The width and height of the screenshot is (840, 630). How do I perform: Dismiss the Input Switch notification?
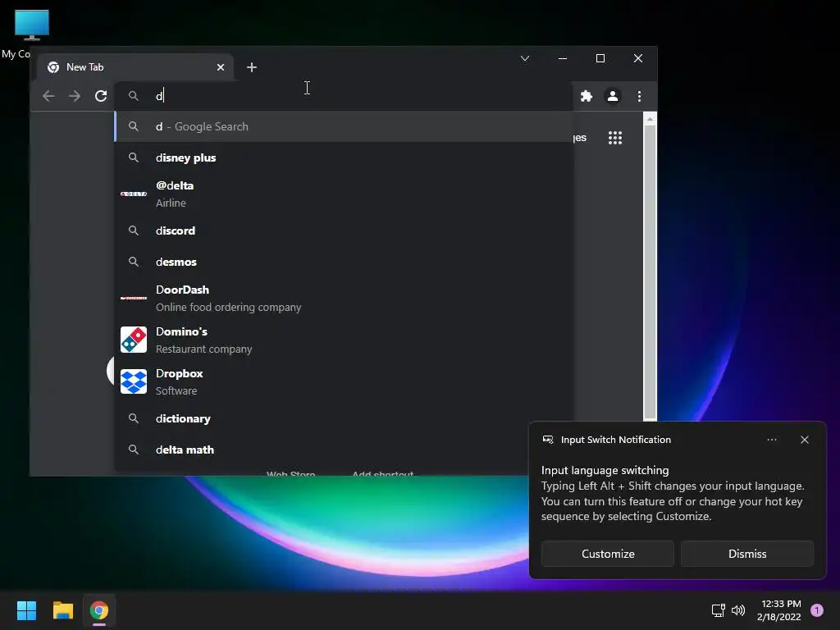[747, 554]
